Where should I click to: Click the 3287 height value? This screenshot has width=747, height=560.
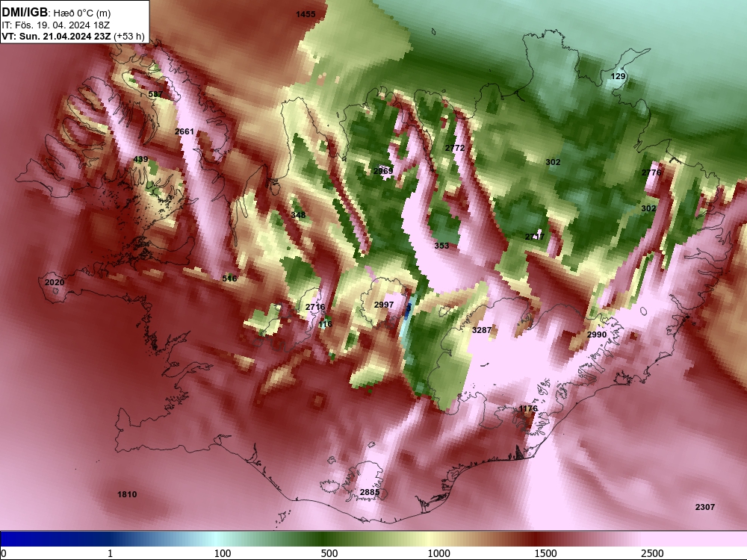pyautogui.click(x=482, y=329)
